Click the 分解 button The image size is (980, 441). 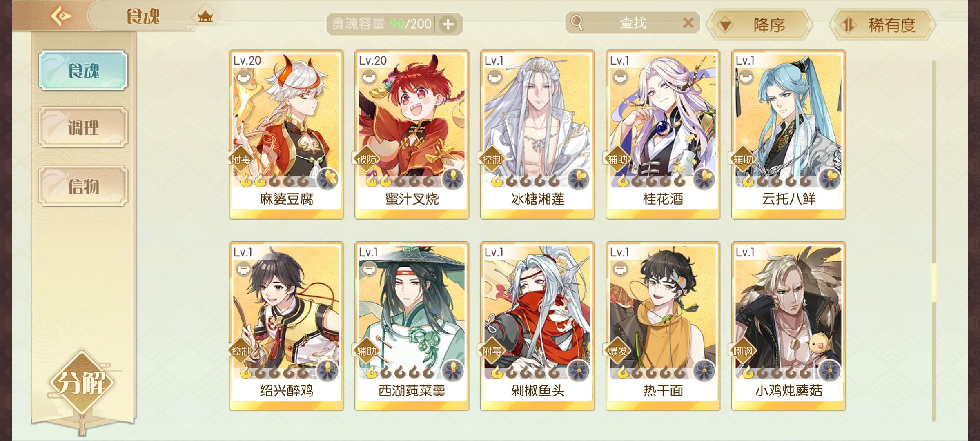(82, 383)
